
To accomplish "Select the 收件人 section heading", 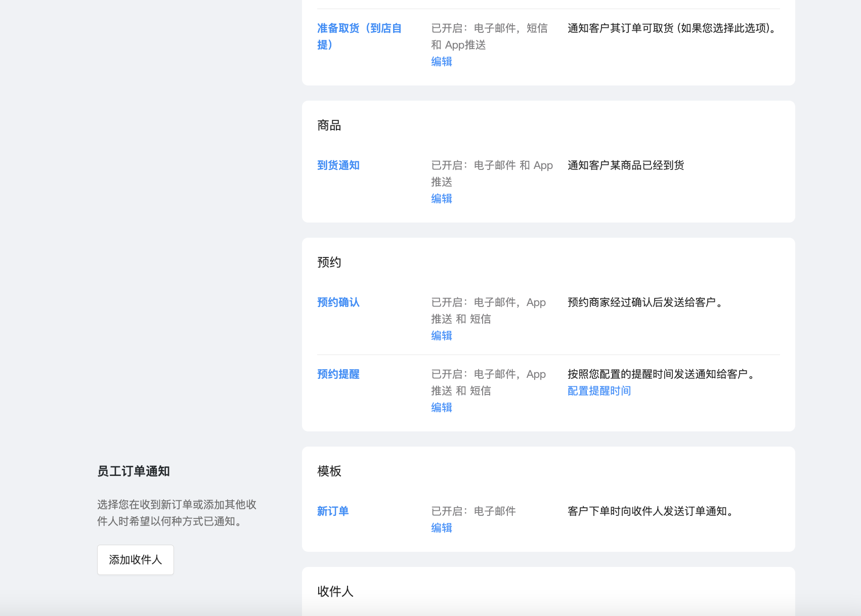I will click(x=335, y=592).
